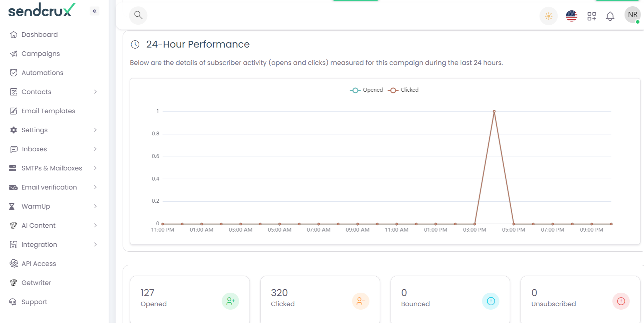Screen dimensions: 644x327
Task: Go to Campaigns in the sidebar
Action: coord(41,54)
